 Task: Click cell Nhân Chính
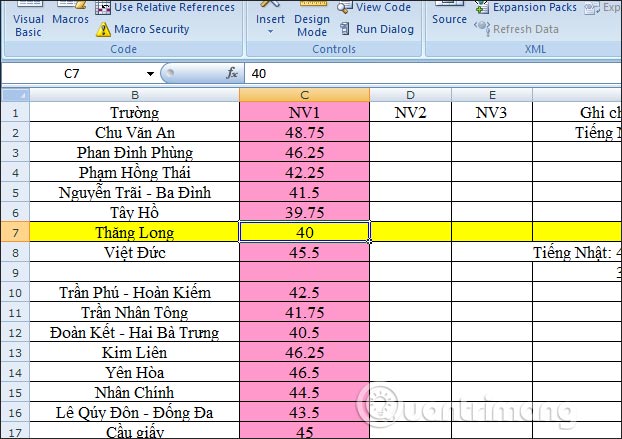[135, 392]
